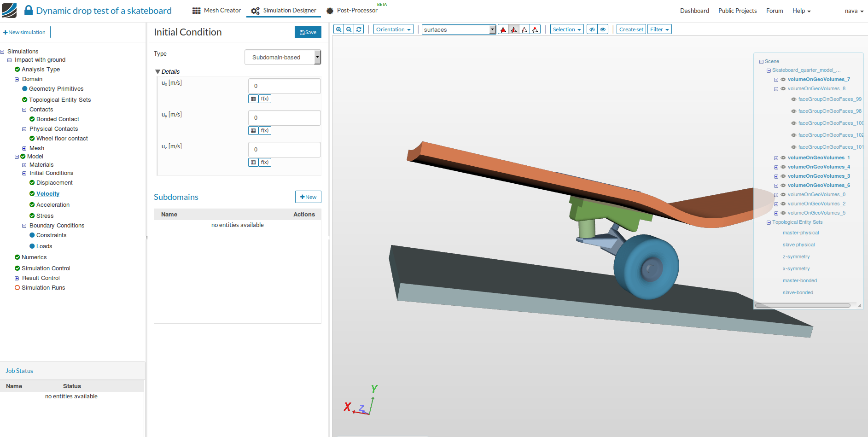Open the Forum link
The image size is (868, 437).
pos(775,11)
